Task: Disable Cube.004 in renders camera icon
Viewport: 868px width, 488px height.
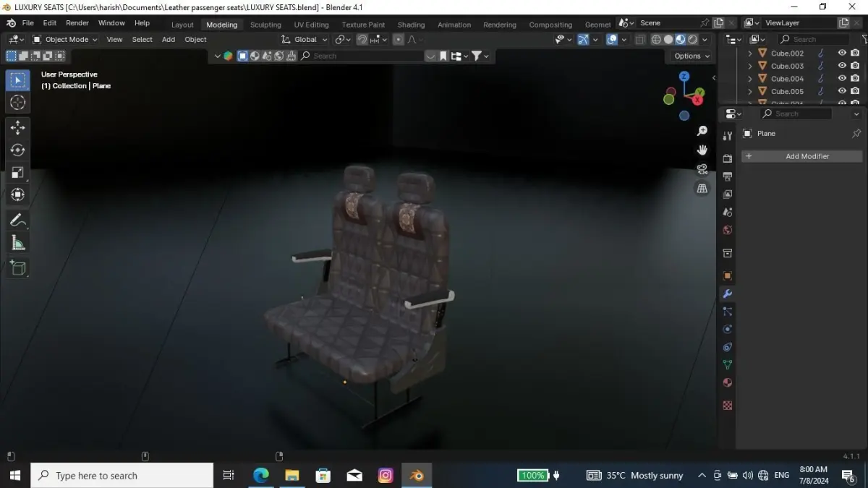Action: (855, 79)
